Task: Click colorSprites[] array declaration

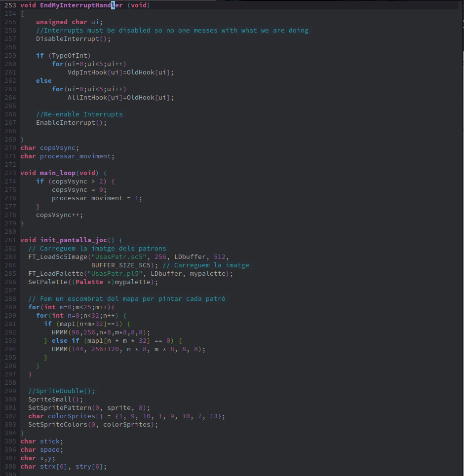Action: coord(127,416)
